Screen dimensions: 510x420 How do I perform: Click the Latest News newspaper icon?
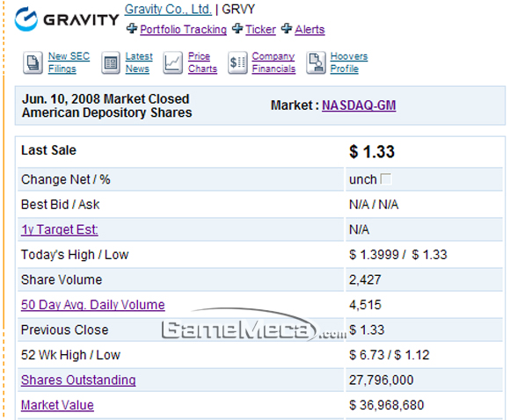[x=111, y=62]
